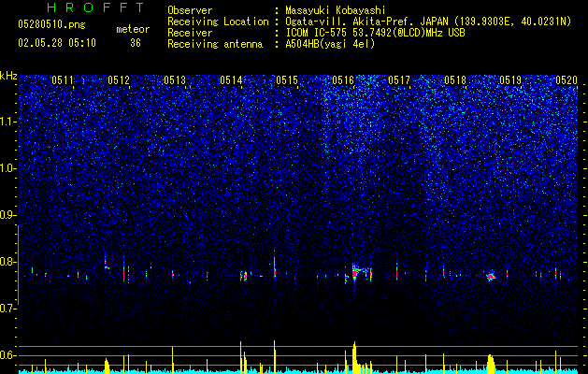Click the 0512 time marker
This screenshot has width=588, height=374.
[x=119, y=80]
